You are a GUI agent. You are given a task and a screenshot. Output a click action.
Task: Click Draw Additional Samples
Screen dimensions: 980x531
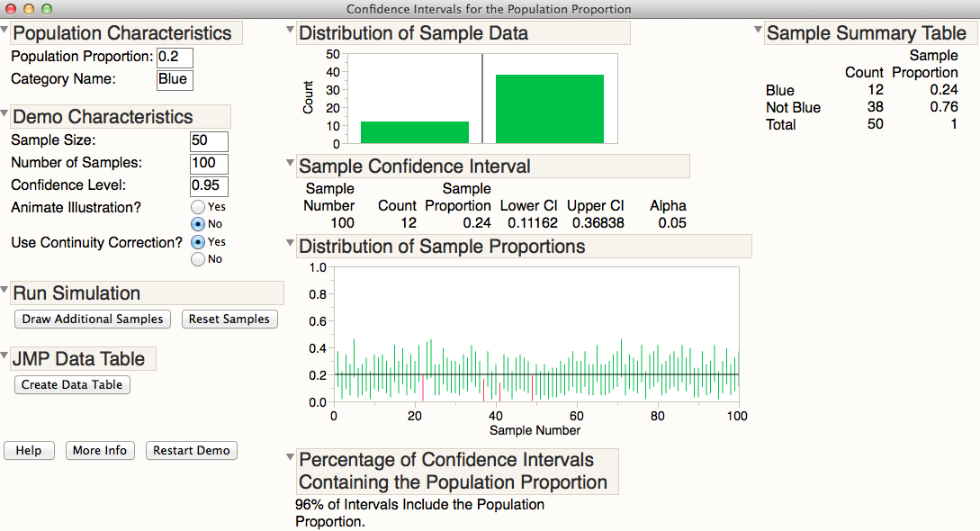[x=92, y=319]
